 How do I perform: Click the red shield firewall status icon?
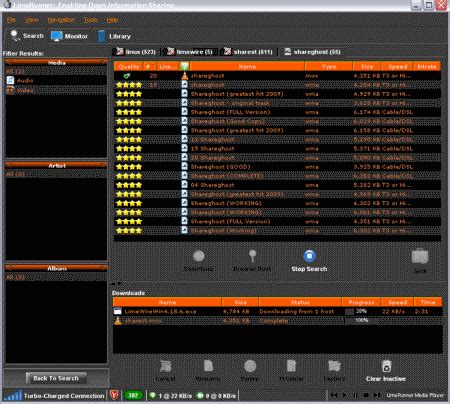pyautogui.click(x=114, y=396)
